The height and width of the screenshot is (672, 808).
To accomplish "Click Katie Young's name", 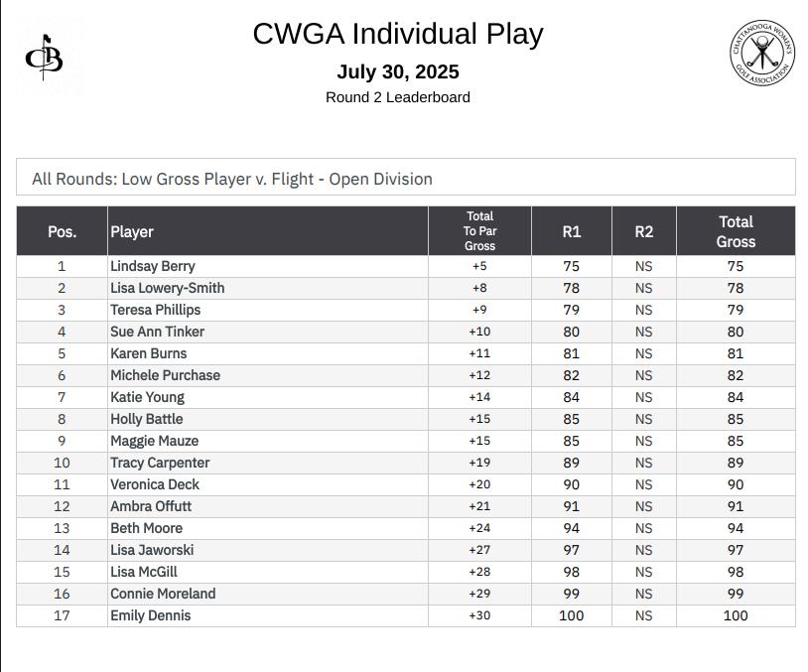I will coord(147,397).
